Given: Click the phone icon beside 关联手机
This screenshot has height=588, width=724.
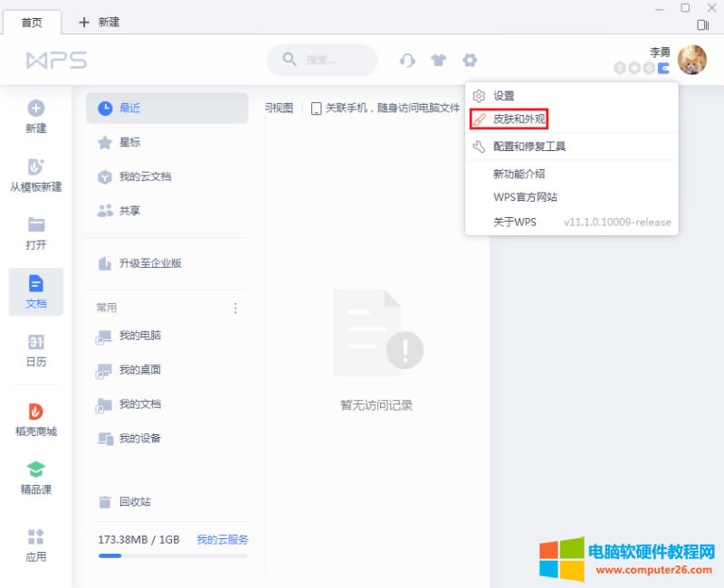Looking at the screenshot, I should (316, 109).
